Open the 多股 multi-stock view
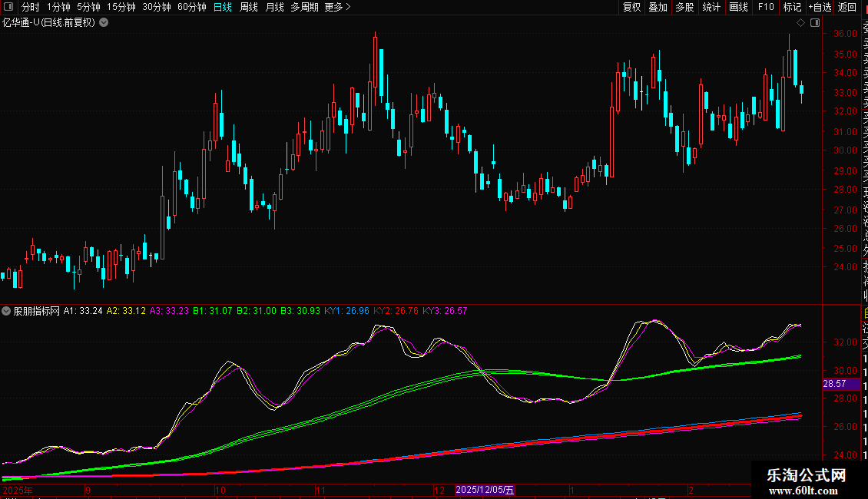 (684, 8)
